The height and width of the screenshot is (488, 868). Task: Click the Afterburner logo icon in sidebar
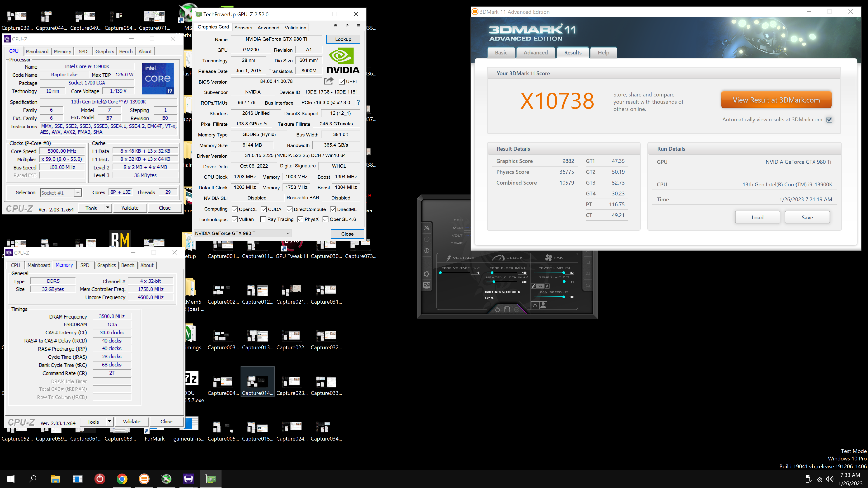[427, 228]
